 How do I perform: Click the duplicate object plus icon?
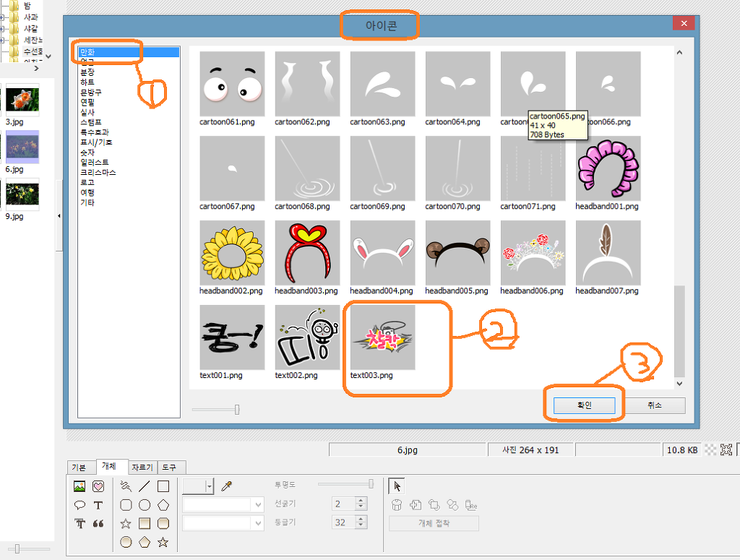pos(416,505)
